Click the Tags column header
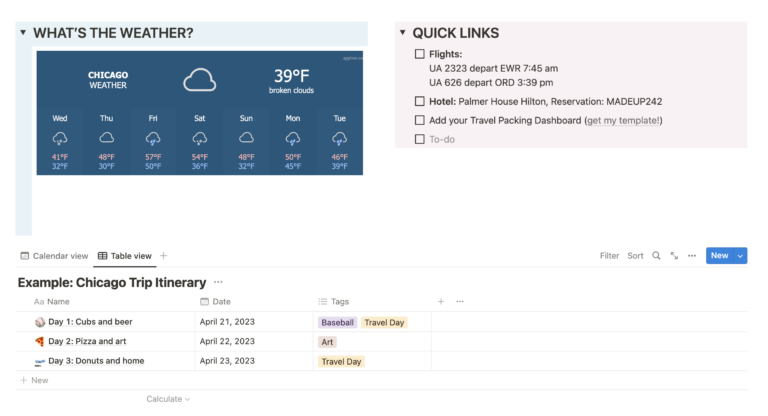 pyautogui.click(x=334, y=301)
